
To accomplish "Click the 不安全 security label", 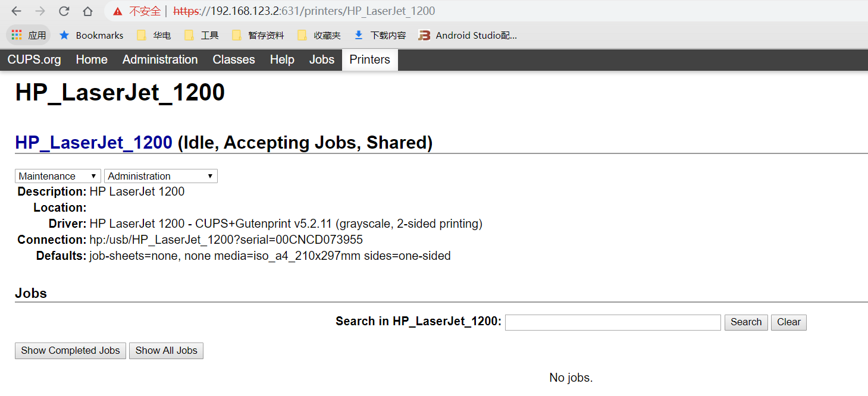I will click(x=145, y=11).
